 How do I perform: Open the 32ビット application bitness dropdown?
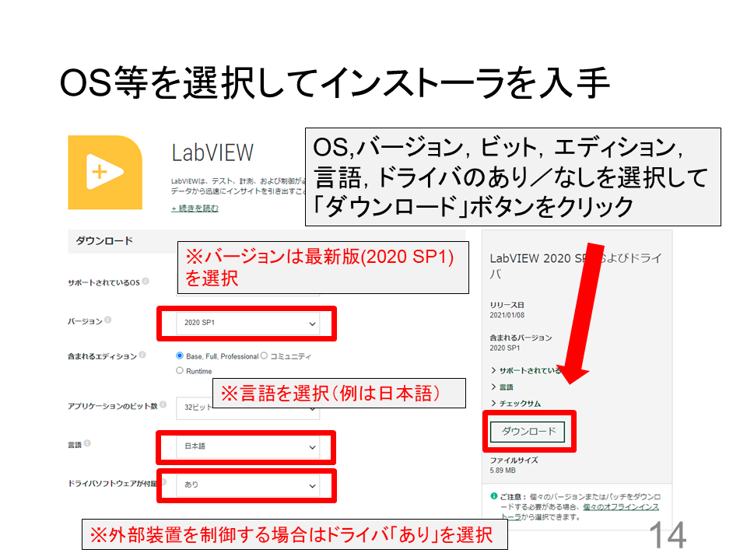click(x=247, y=408)
